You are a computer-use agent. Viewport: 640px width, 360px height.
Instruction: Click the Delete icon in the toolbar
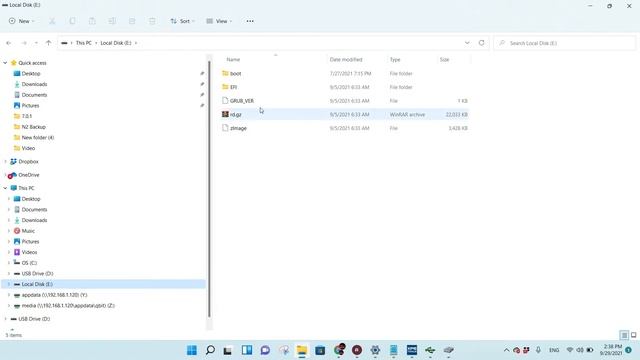click(152, 21)
